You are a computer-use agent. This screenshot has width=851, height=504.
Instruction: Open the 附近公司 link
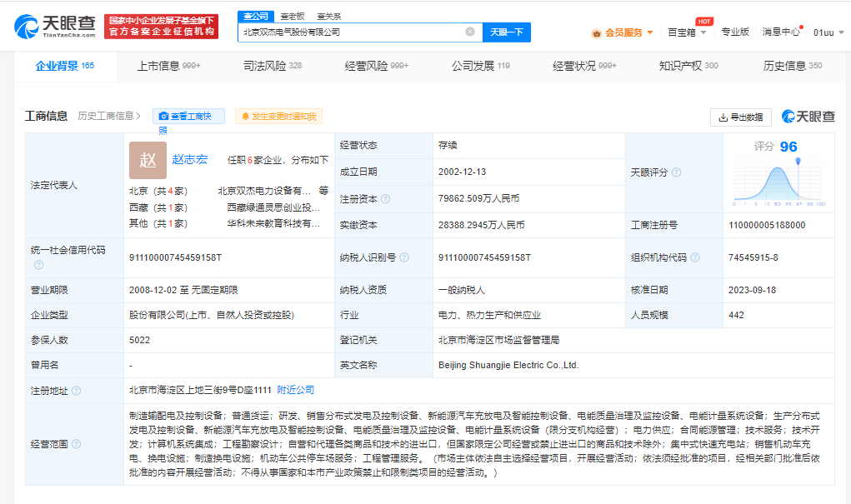(x=296, y=390)
